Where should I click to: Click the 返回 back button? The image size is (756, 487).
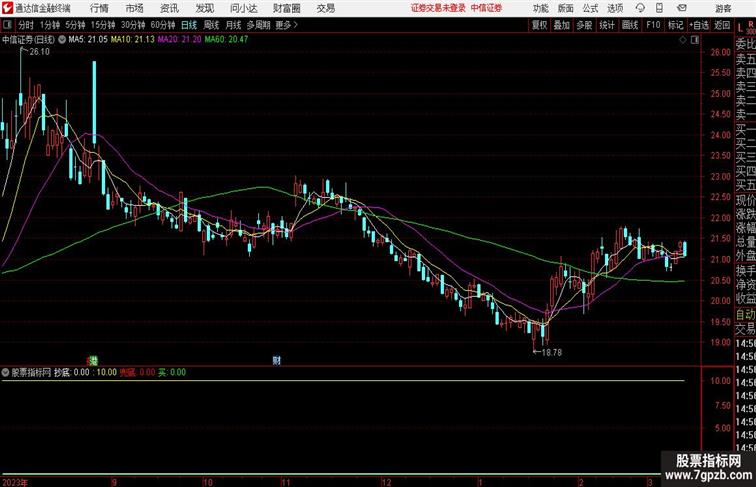click(722, 25)
